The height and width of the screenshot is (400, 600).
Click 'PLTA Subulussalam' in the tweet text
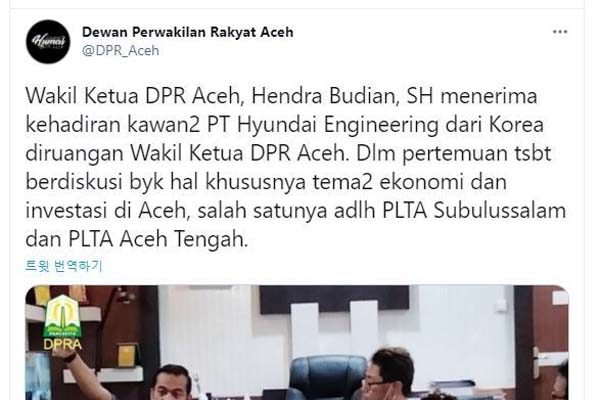(474, 211)
